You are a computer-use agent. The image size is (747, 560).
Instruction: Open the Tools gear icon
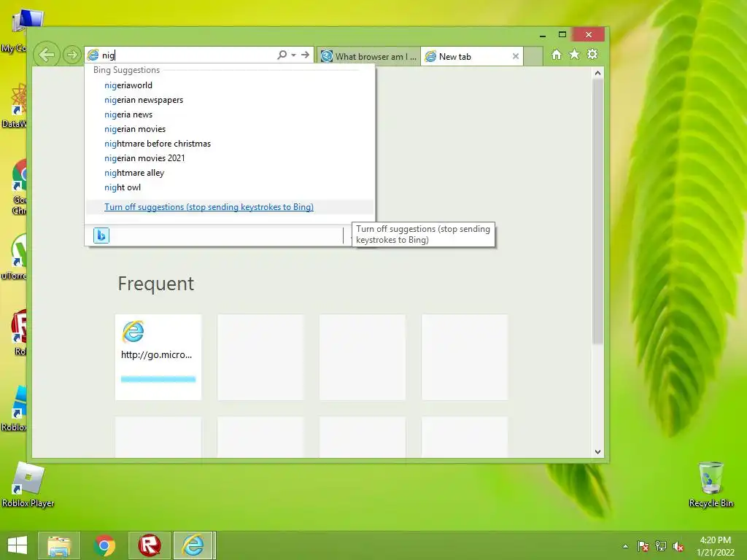click(592, 54)
